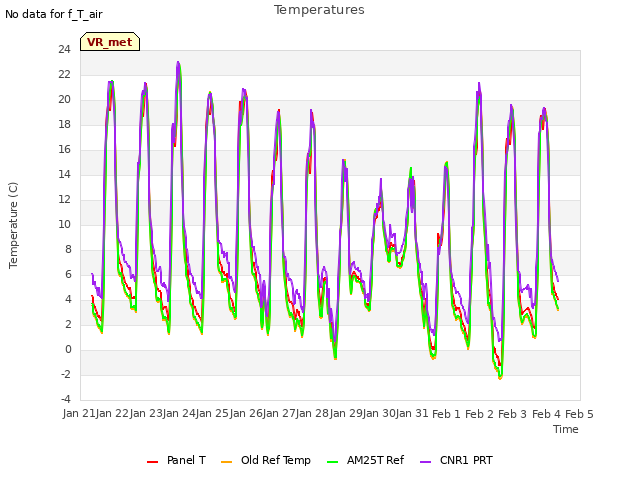This screenshot has height=480, width=640.
Task: Click the Jan 30 x-axis tick label
Action: [379, 413]
